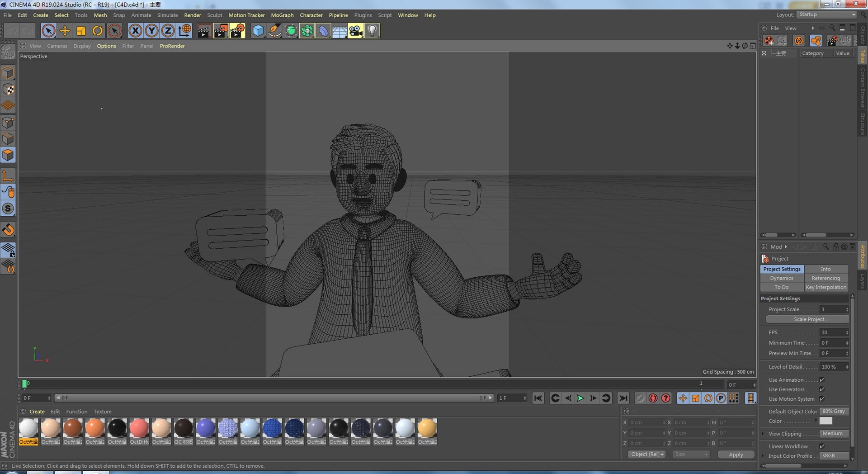Toggle X axis lock

(135, 31)
